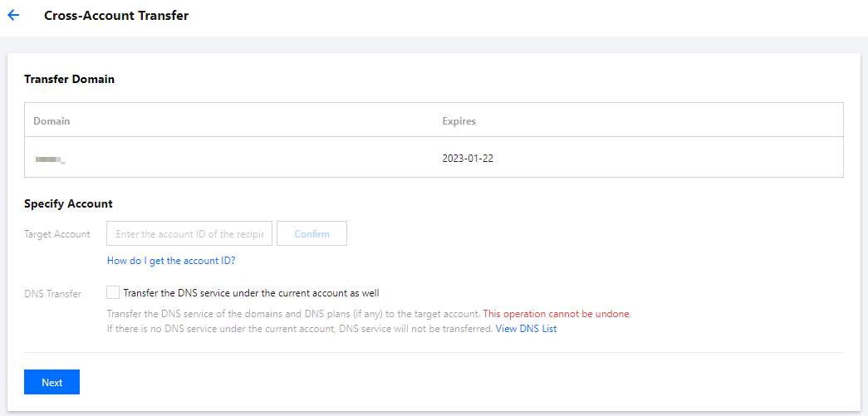Select the blurred domain name in the table
This screenshot has height=416, width=868.
tap(50, 158)
